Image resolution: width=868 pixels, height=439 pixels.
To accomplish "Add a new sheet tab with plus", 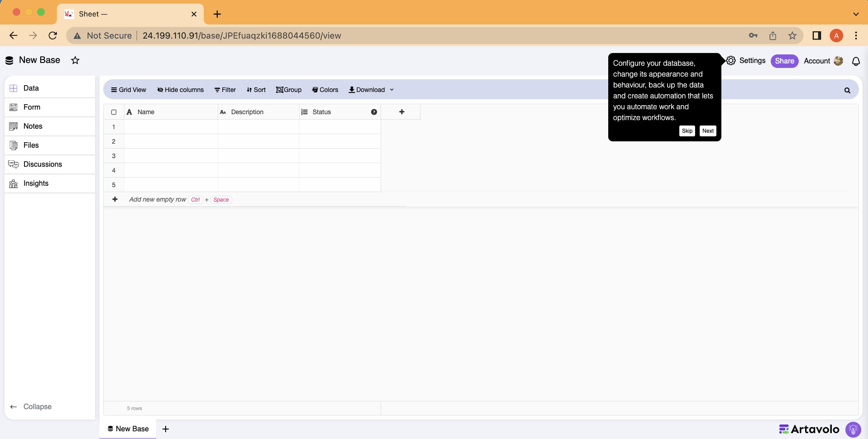I will click(166, 429).
